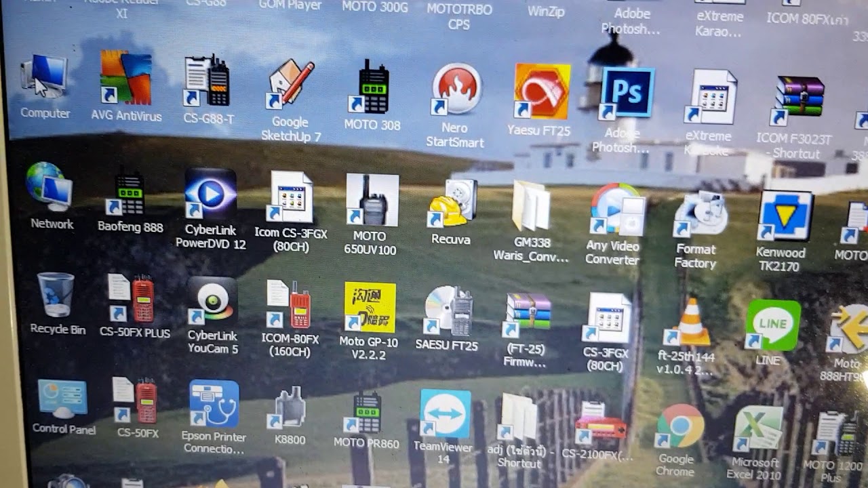Launch AVG AntiVirus
Screen dimensions: 868x488
point(125,76)
